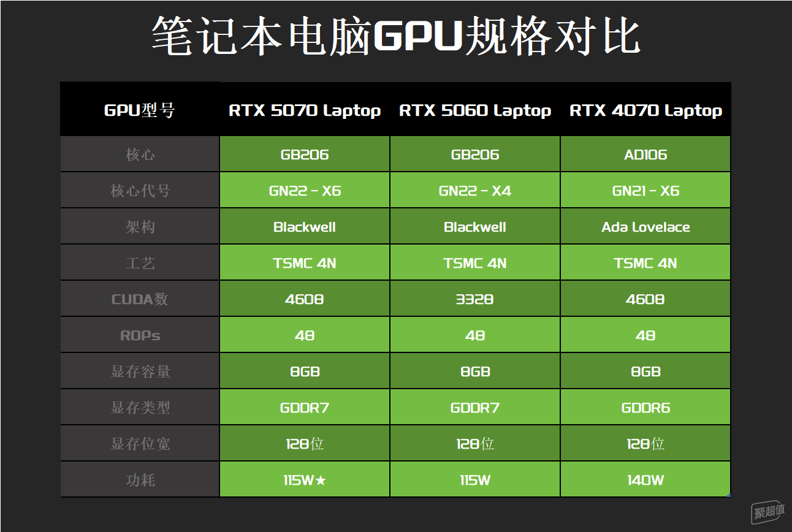Click the 工艺 row label
The image size is (792, 532).
(140, 263)
